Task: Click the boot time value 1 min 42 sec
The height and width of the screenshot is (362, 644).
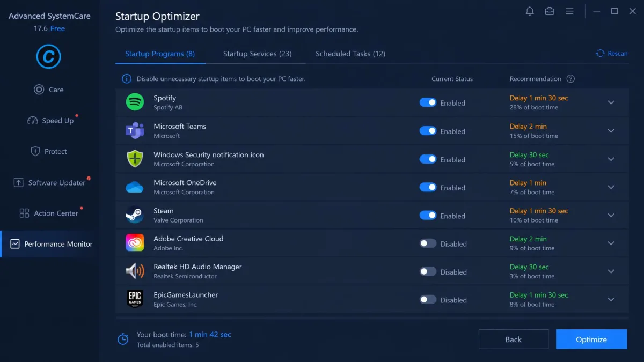Action: click(x=210, y=334)
